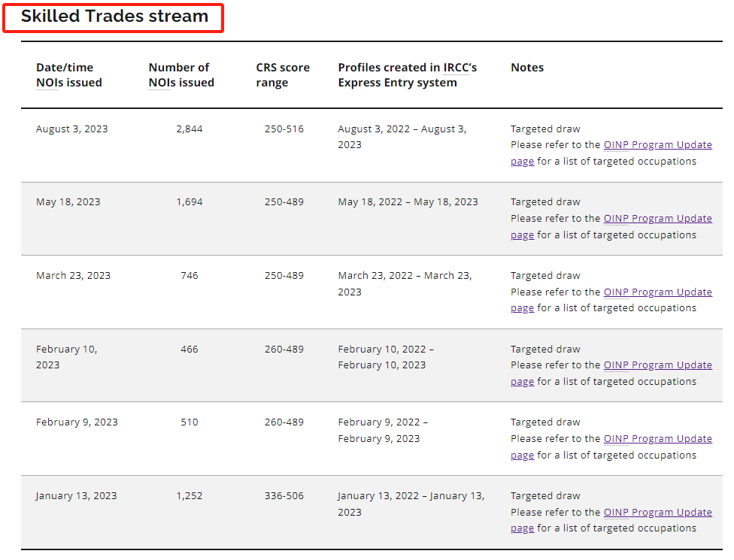
Task: Open OINP Program Update link in May 18 row
Action: coord(657,219)
